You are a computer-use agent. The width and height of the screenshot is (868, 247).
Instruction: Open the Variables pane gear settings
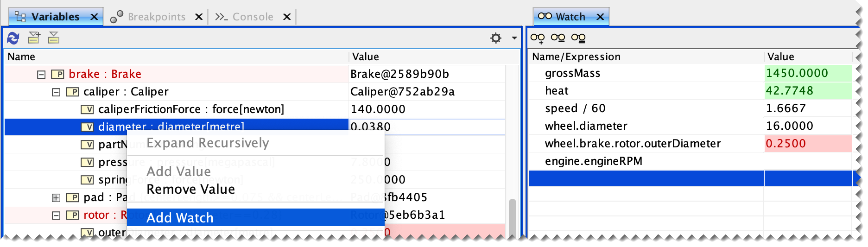click(496, 38)
